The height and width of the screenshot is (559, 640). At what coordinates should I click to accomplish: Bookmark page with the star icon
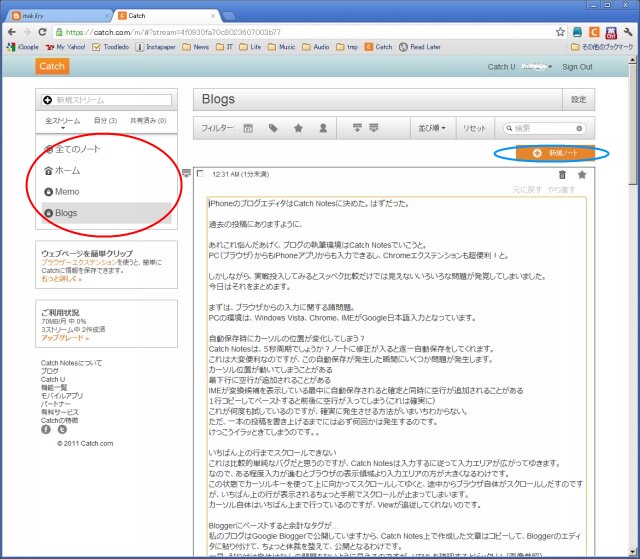point(560,32)
